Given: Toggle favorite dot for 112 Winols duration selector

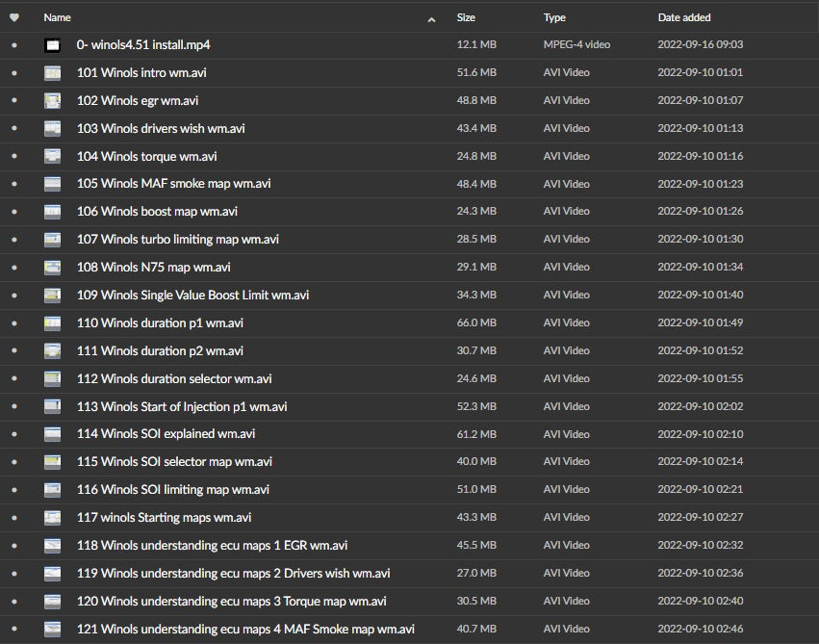Looking at the screenshot, I should (x=13, y=379).
